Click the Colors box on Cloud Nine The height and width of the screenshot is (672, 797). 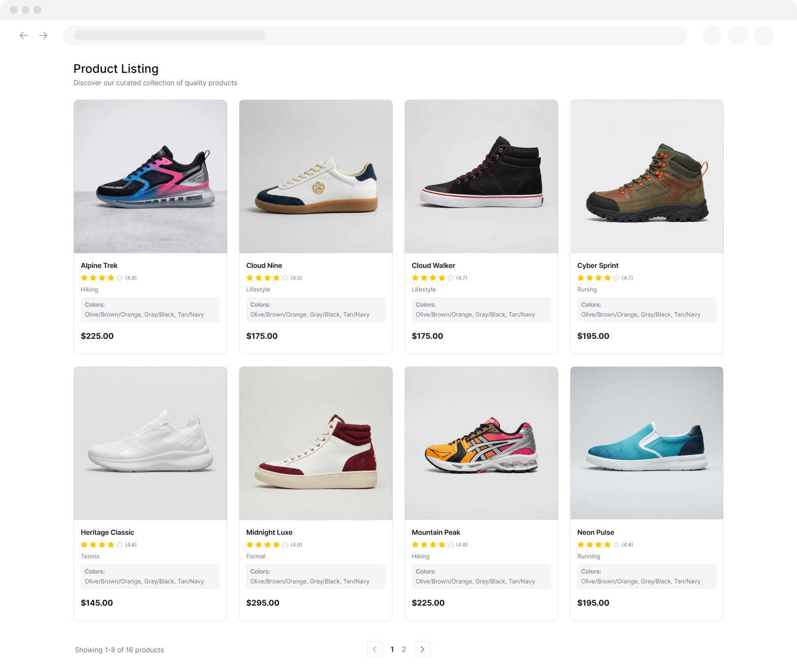tap(315, 310)
